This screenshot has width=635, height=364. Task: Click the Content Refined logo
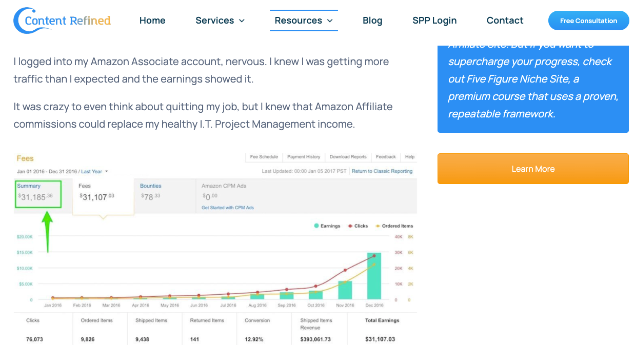point(62,21)
